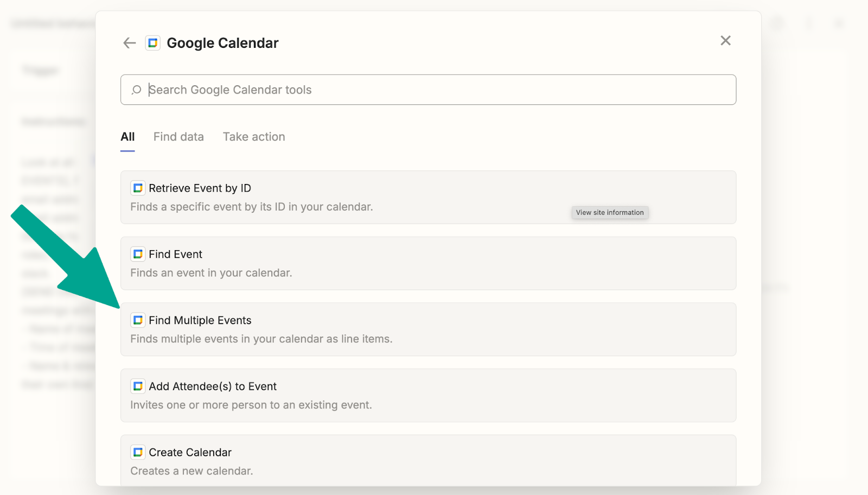Open the Take action tab
Screen dimensions: 868x495
pos(254,137)
